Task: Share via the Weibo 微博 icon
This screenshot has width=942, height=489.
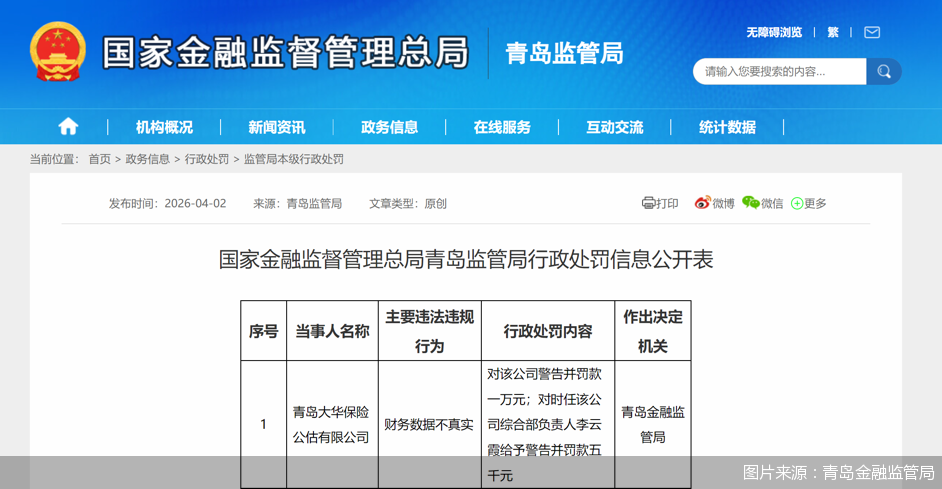Action: click(x=702, y=203)
